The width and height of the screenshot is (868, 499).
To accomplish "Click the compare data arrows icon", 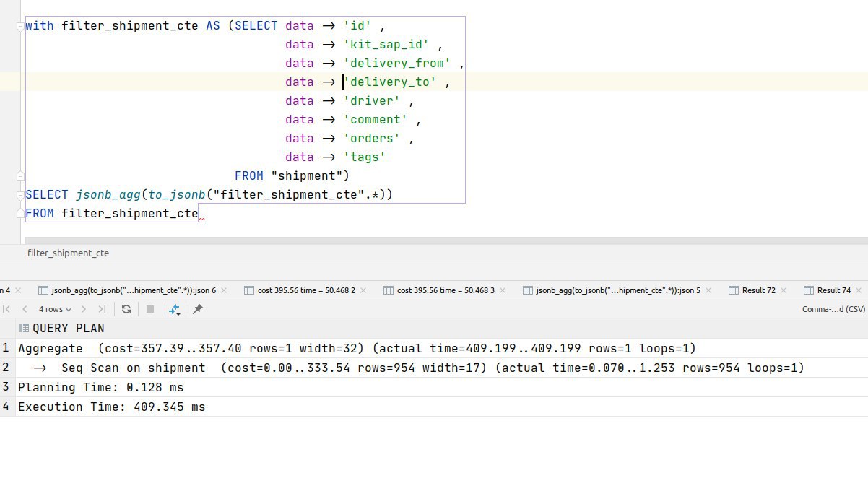I will pyautogui.click(x=174, y=309).
